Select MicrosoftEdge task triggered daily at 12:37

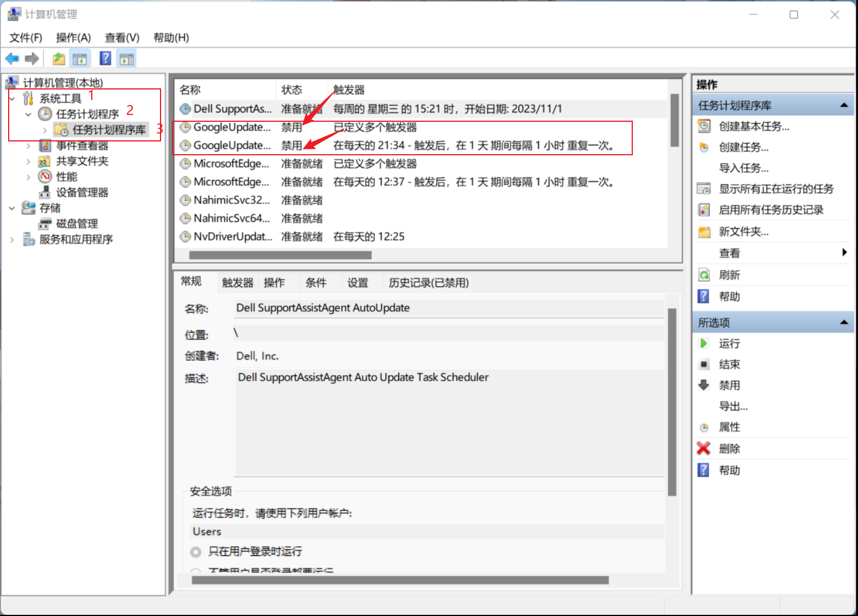421,182
